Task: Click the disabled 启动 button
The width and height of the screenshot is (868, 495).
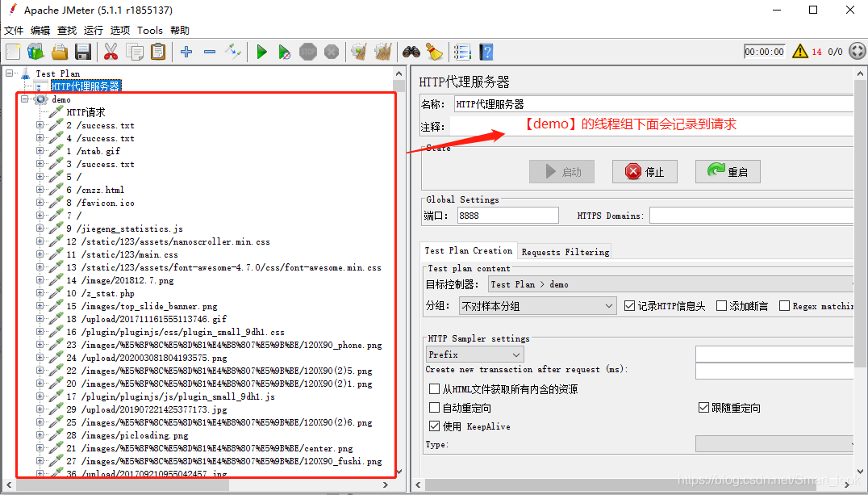Action: (x=562, y=172)
